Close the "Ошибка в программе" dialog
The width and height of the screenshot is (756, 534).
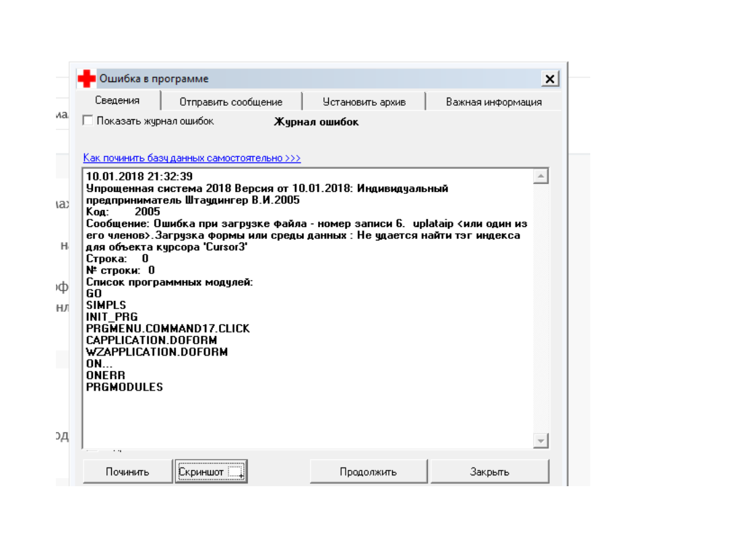click(550, 79)
